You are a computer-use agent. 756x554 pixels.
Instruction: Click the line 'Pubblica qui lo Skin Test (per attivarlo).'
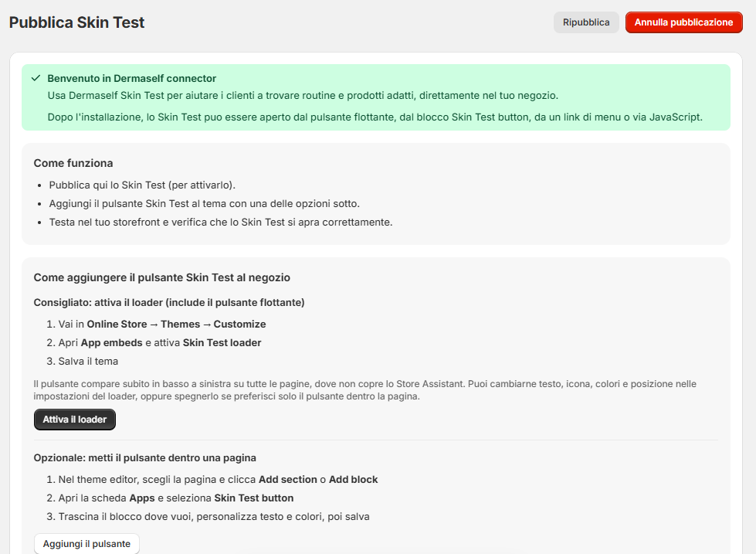142,185
